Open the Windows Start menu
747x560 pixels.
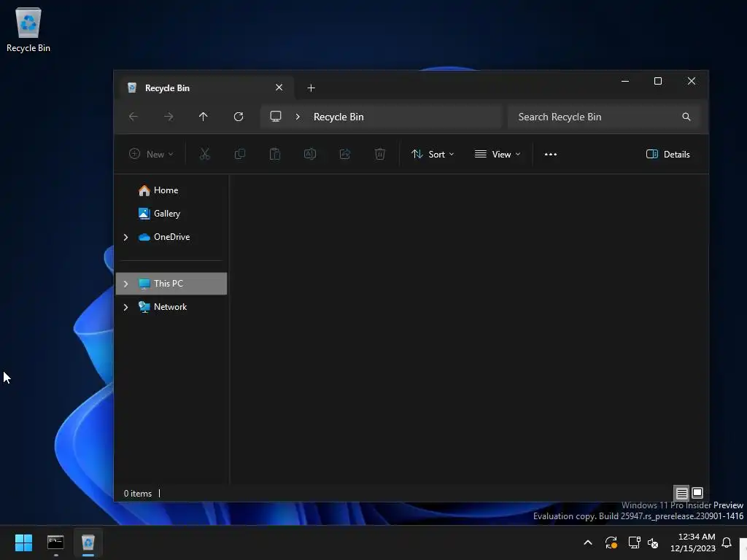[x=23, y=542]
